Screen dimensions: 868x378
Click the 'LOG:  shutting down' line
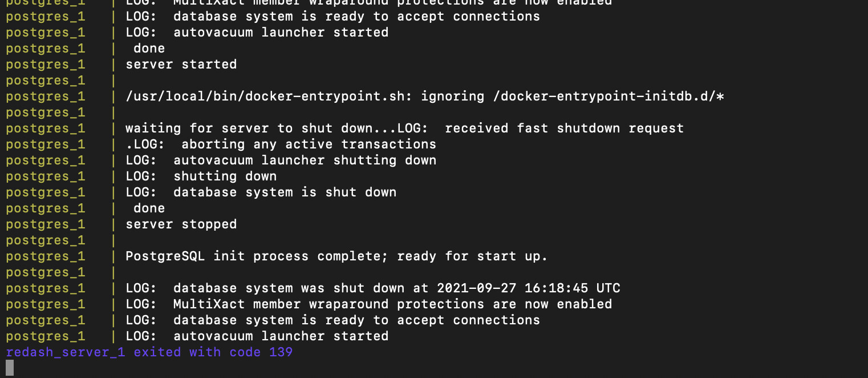[x=201, y=176]
